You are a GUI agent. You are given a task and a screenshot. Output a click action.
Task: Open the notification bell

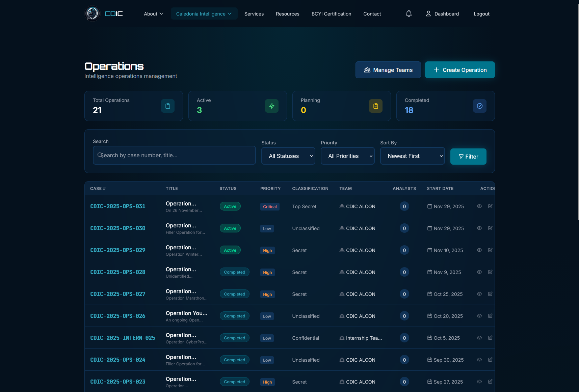409,13
